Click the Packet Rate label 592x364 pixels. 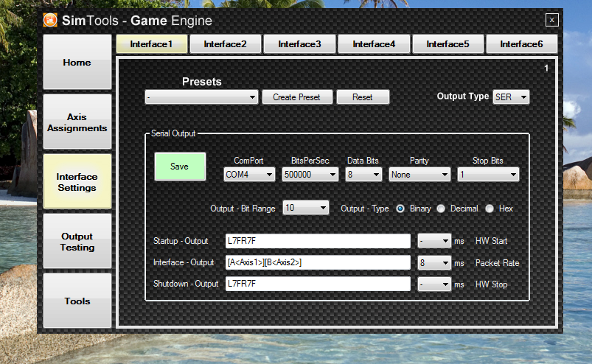(497, 263)
